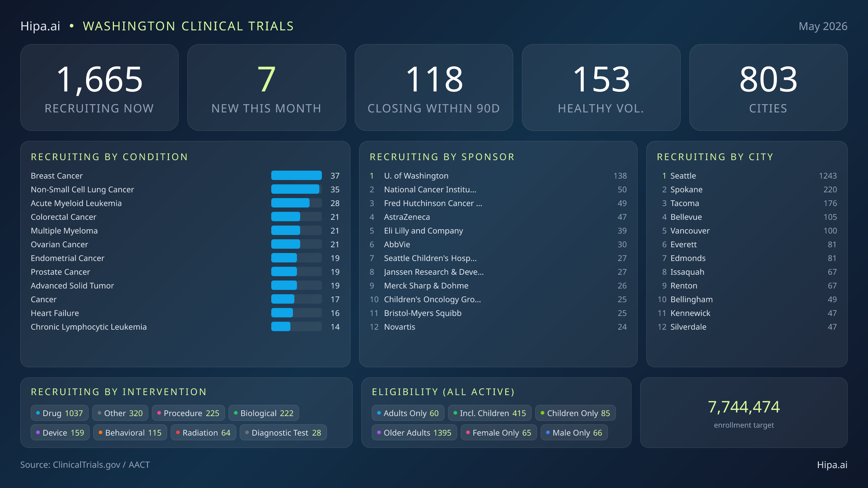Select the Other 320 intervention chip
This screenshot has width=868, height=488.
point(120,413)
